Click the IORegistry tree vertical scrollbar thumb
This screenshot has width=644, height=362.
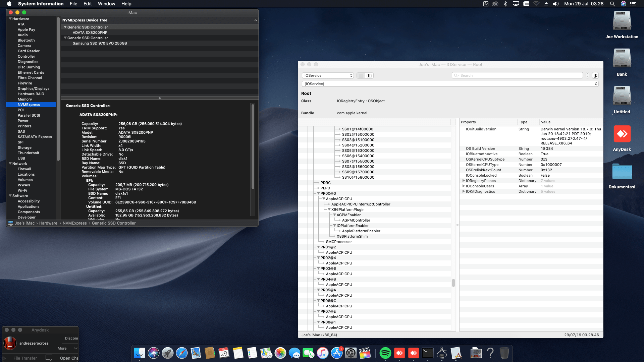[x=453, y=283]
